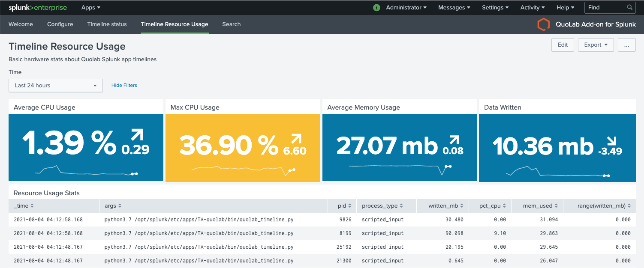644x268 pixels.
Task: Click the Hide Filters link
Action: [x=124, y=85]
